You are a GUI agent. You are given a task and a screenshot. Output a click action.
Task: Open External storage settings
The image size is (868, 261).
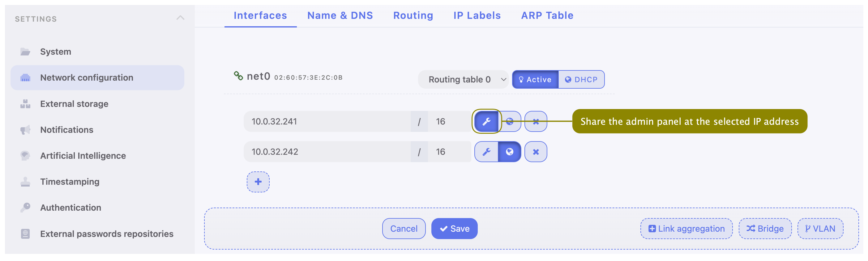click(x=74, y=104)
